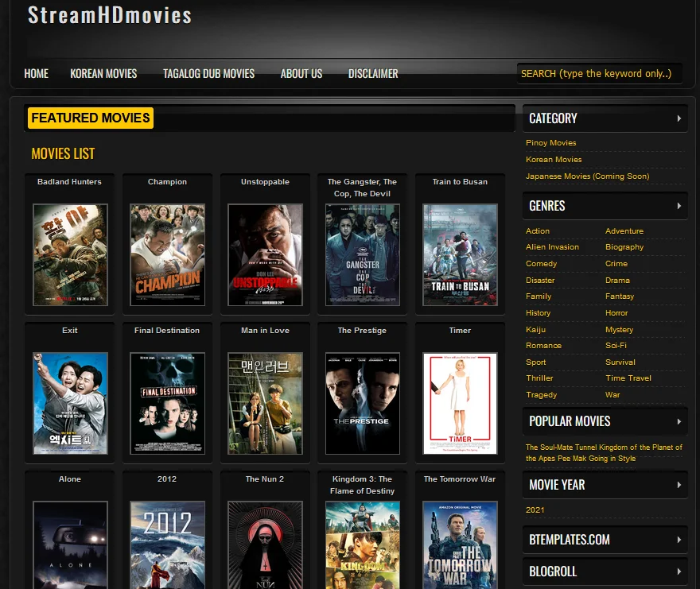Click the Train to Busan title text
This screenshot has height=589, width=700.
460,181
